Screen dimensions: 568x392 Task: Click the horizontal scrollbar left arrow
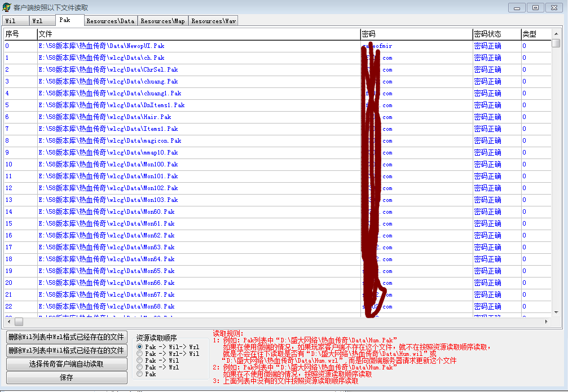point(8,321)
